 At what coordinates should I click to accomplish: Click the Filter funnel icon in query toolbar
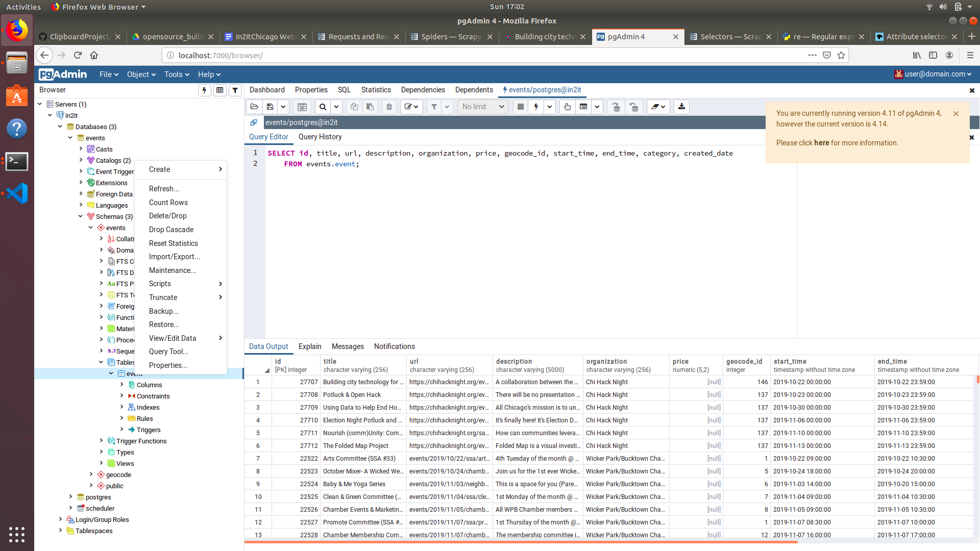pos(434,107)
